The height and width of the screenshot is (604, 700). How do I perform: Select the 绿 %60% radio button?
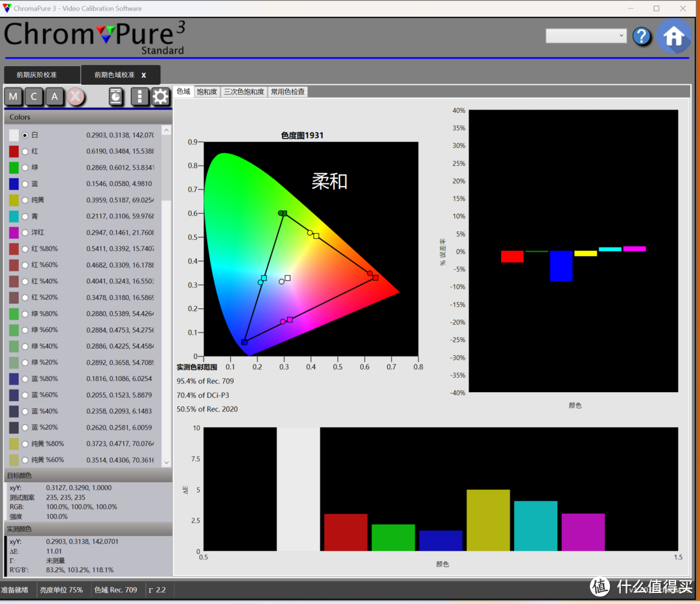pyautogui.click(x=25, y=330)
